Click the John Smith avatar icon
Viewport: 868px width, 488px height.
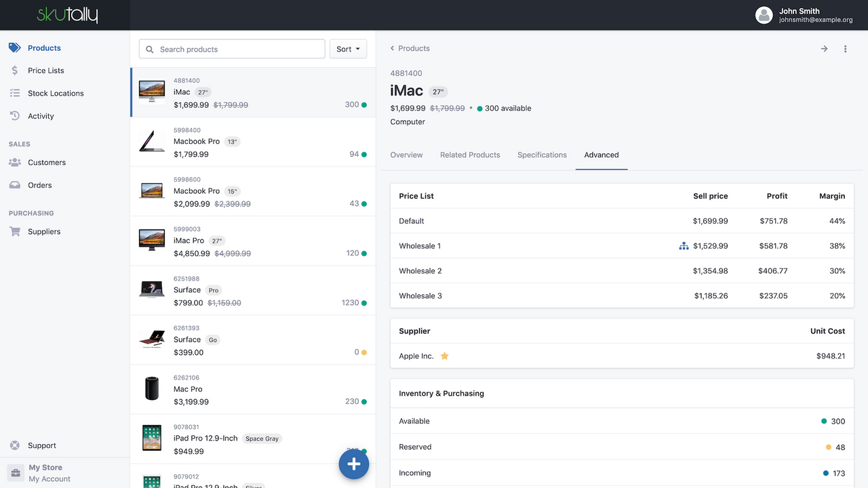point(764,15)
